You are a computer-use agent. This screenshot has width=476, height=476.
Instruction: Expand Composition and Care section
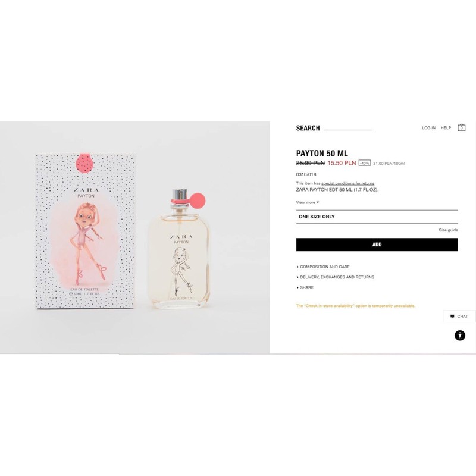tap(323, 267)
